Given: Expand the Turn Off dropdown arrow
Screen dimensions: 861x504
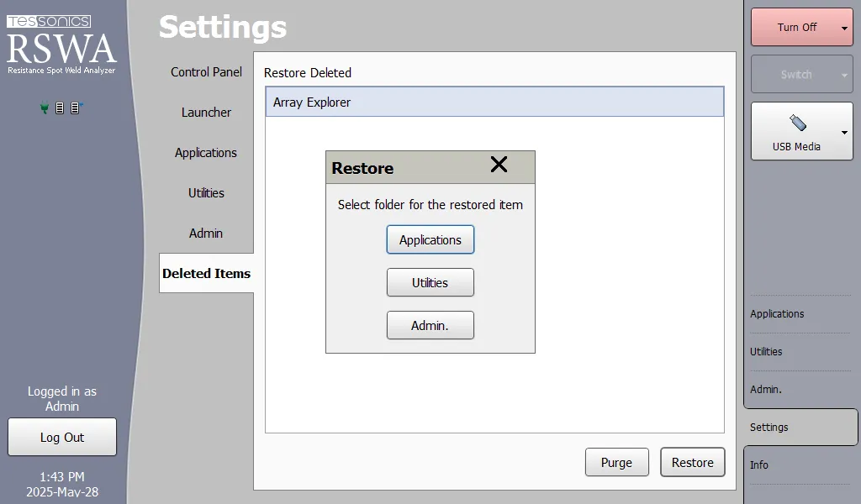Looking at the screenshot, I should (843, 28).
